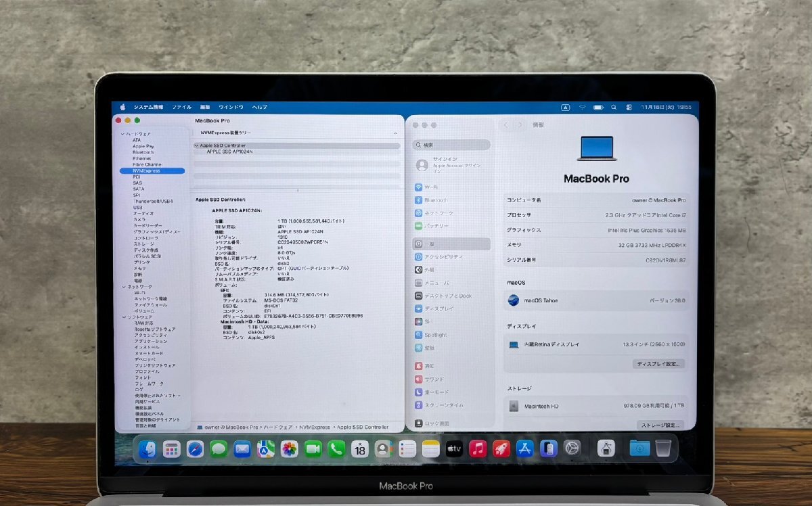
Task: Open Notes from the Dock
Action: [430, 448]
